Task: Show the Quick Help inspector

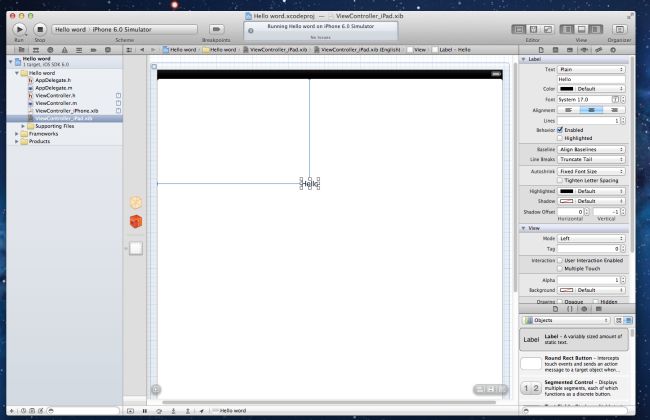Action: [x=555, y=50]
